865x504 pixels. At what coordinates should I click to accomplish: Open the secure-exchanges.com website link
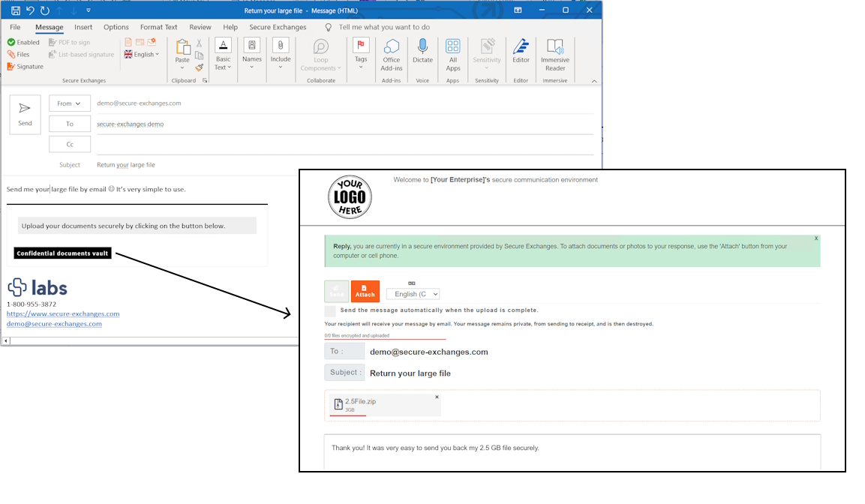click(x=63, y=313)
